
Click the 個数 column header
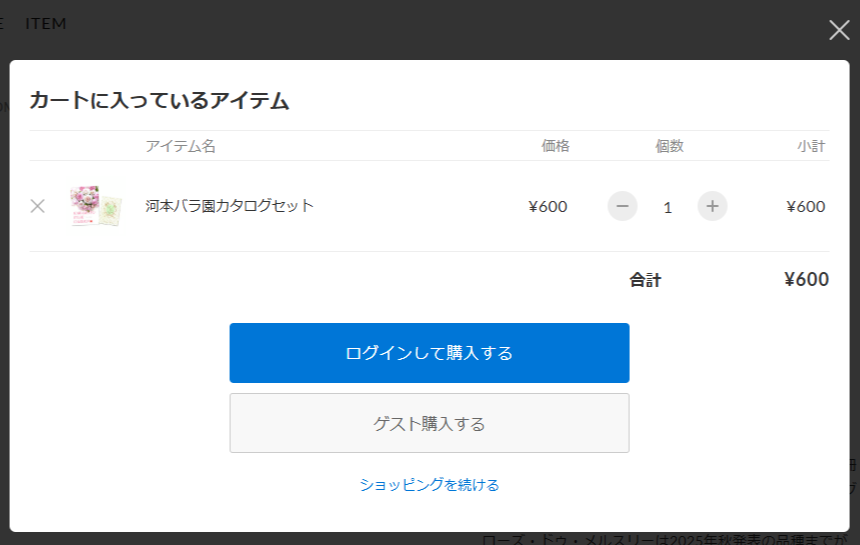point(669,146)
